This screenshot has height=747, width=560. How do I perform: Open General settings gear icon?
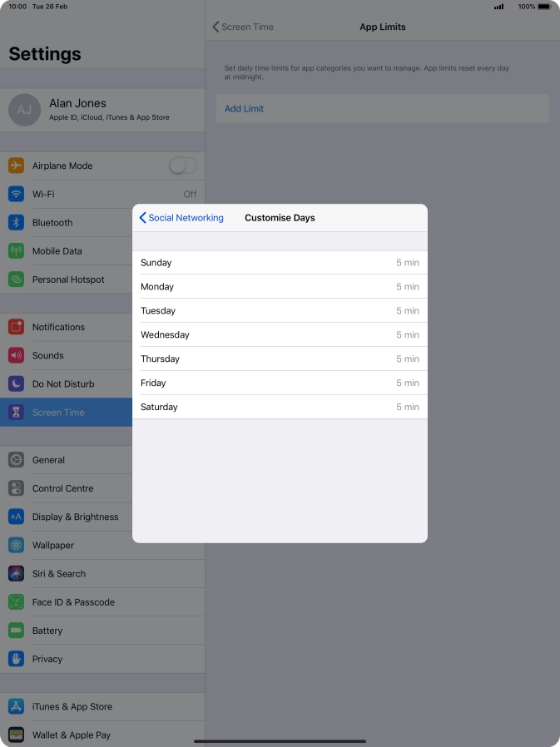click(x=17, y=460)
